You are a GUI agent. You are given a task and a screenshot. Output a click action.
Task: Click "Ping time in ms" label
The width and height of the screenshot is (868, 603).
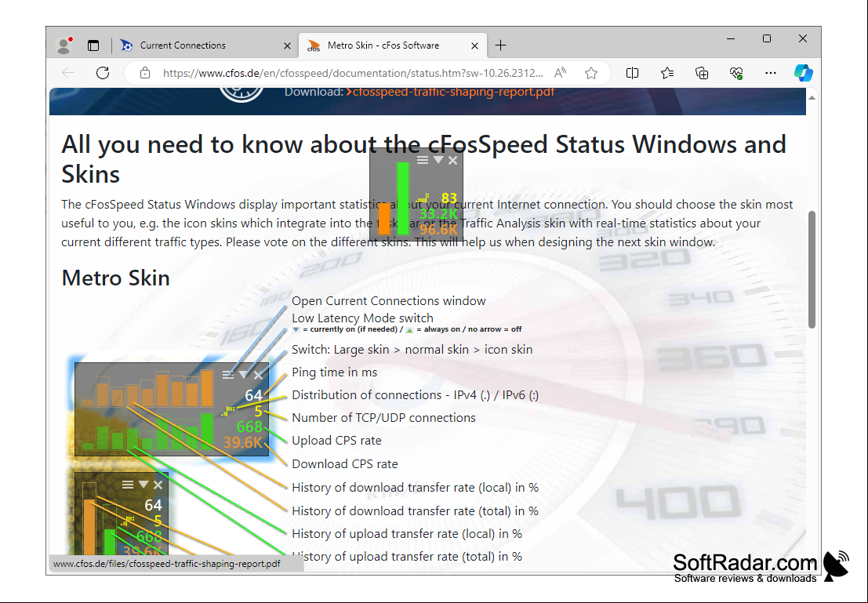click(x=334, y=372)
